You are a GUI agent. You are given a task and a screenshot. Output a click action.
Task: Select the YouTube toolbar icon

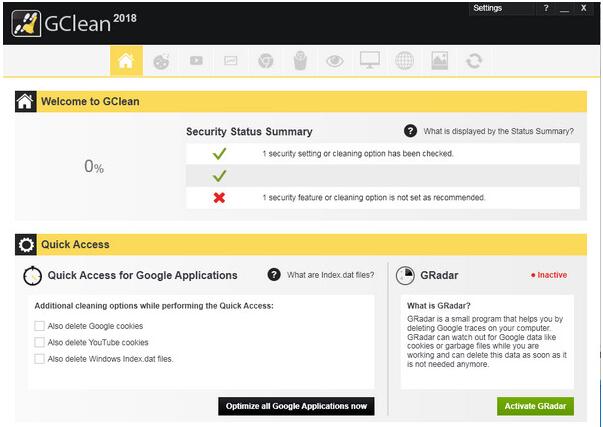[196, 61]
